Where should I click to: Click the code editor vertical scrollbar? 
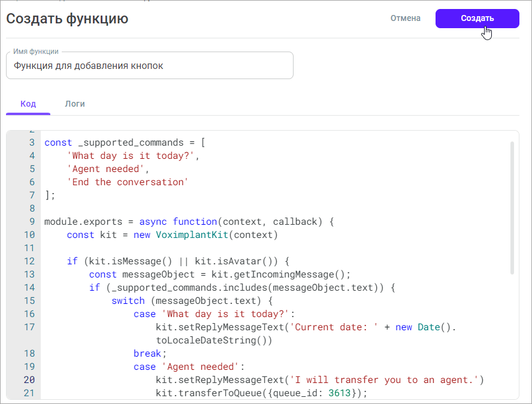tap(512, 208)
